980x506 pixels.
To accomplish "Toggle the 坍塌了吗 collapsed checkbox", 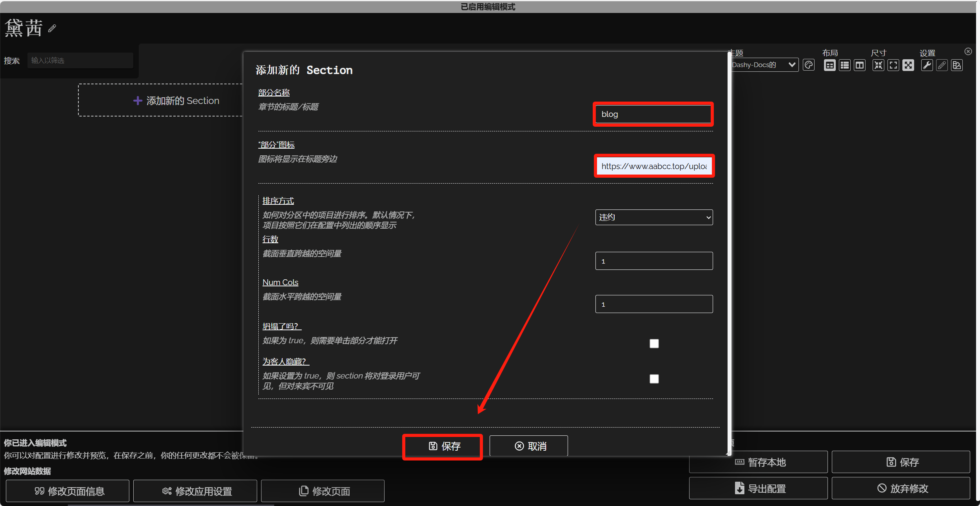I will tap(654, 344).
